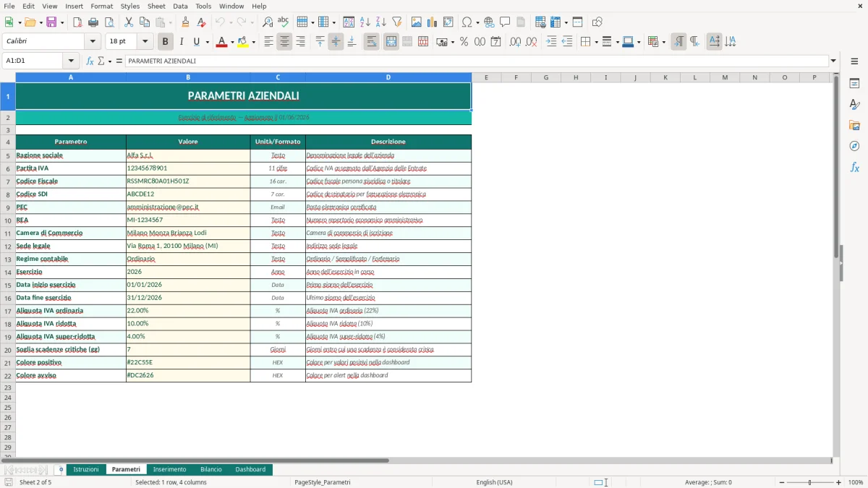
Task: Open the font name dropdown
Action: pyautogui.click(x=93, y=42)
